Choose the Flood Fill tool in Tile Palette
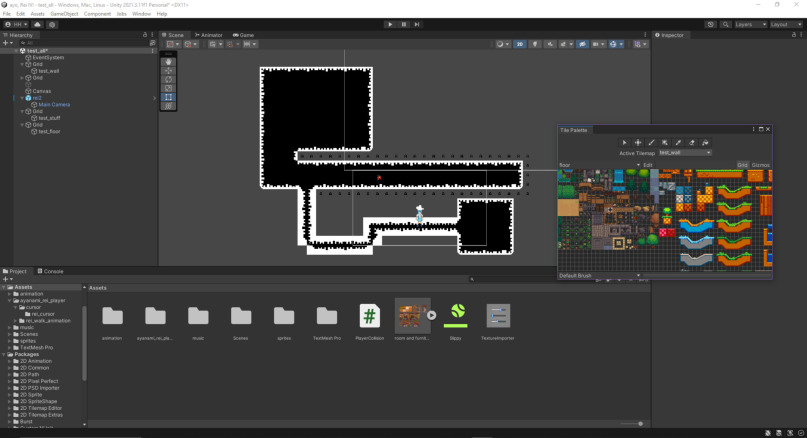Image resolution: width=807 pixels, height=438 pixels. [x=705, y=143]
